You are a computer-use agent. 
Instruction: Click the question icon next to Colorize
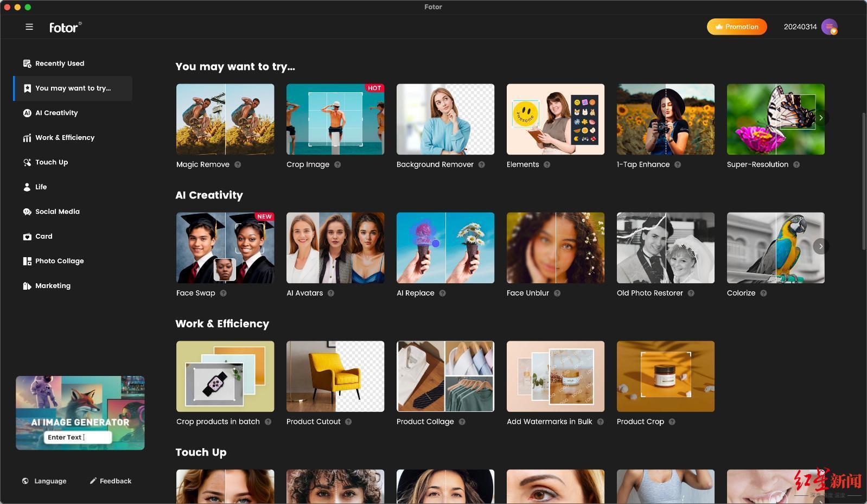(763, 294)
